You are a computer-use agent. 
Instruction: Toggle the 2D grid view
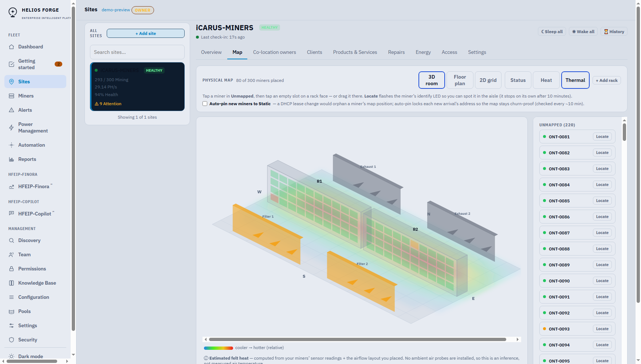pyautogui.click(x=488, y=80)
